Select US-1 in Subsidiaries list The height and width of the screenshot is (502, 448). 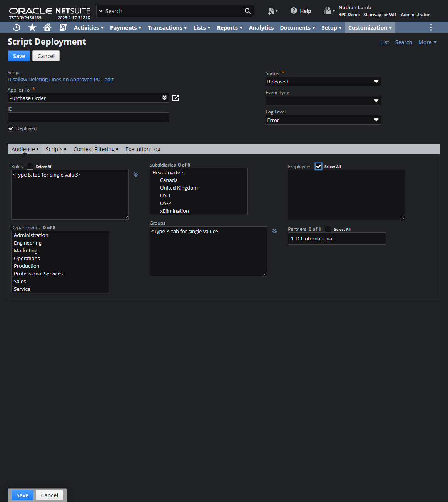click(199, 195)
